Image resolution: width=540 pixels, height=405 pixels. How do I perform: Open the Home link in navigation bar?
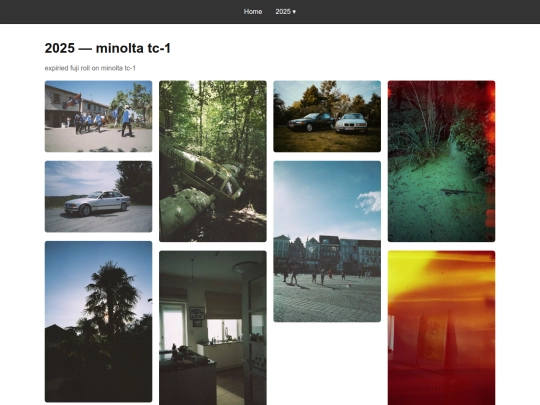pyautogui.click(x=253, y=12)
